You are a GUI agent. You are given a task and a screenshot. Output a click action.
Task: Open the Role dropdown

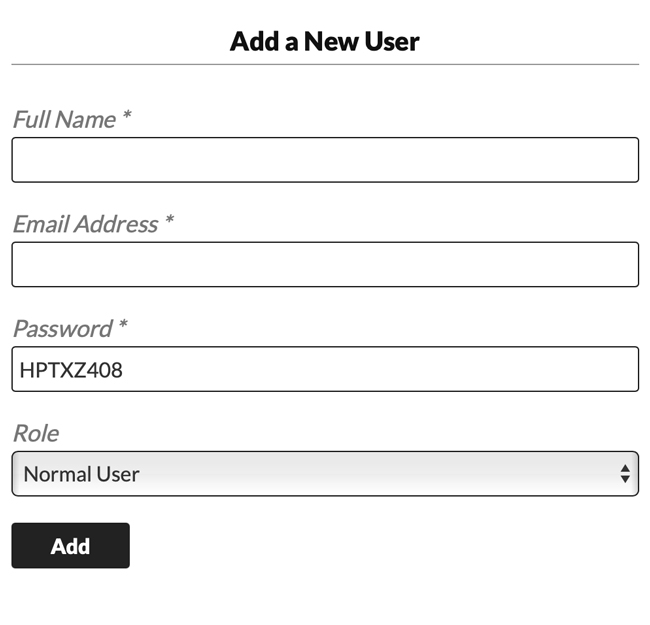tap(325, 474)
